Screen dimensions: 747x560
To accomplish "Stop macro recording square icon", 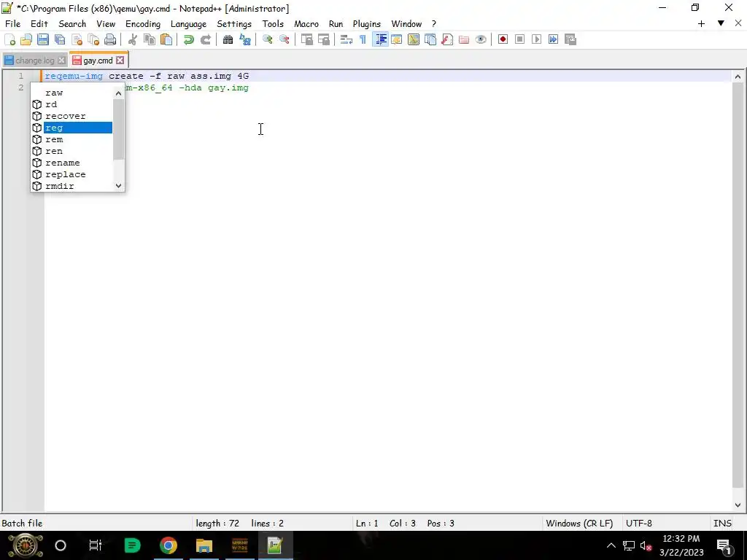I will [x=519, y=39].
